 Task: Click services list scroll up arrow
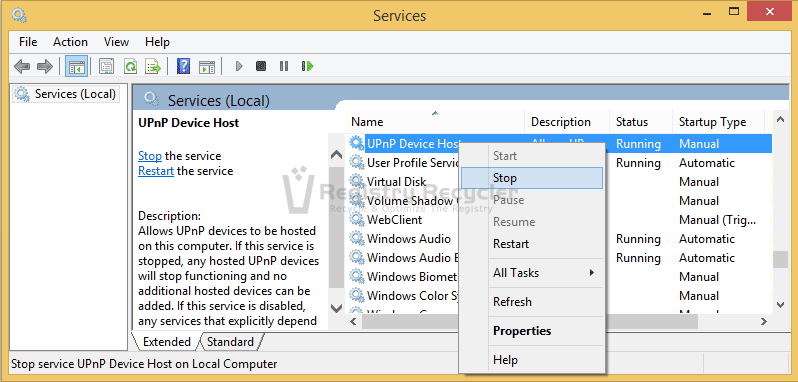tap(780, 120)
